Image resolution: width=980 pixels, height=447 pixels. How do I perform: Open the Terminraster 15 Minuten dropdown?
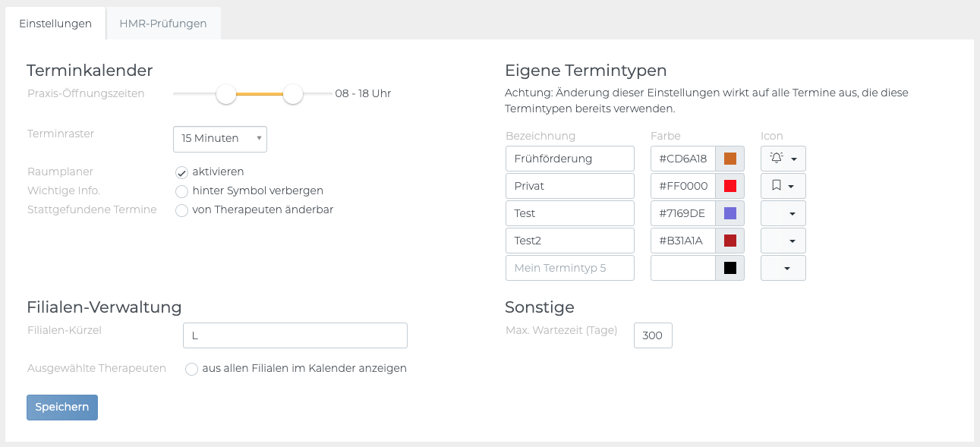[x=220, y=139]
